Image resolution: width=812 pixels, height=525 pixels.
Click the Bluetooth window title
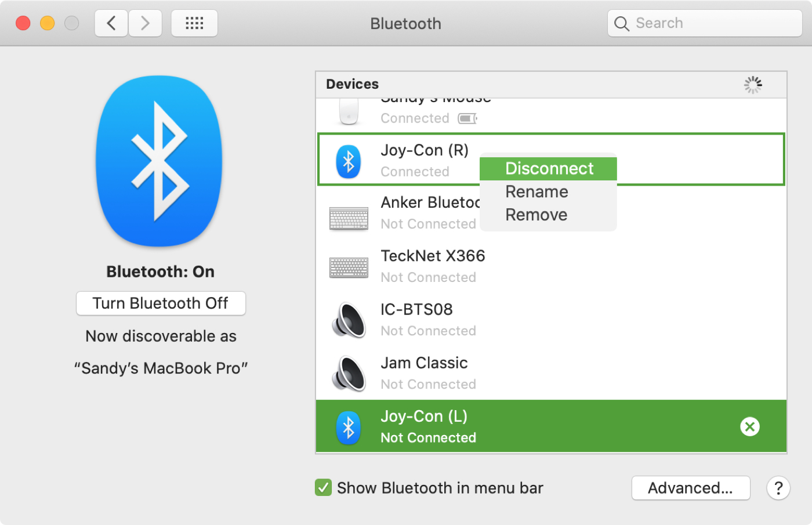point(405,24)
